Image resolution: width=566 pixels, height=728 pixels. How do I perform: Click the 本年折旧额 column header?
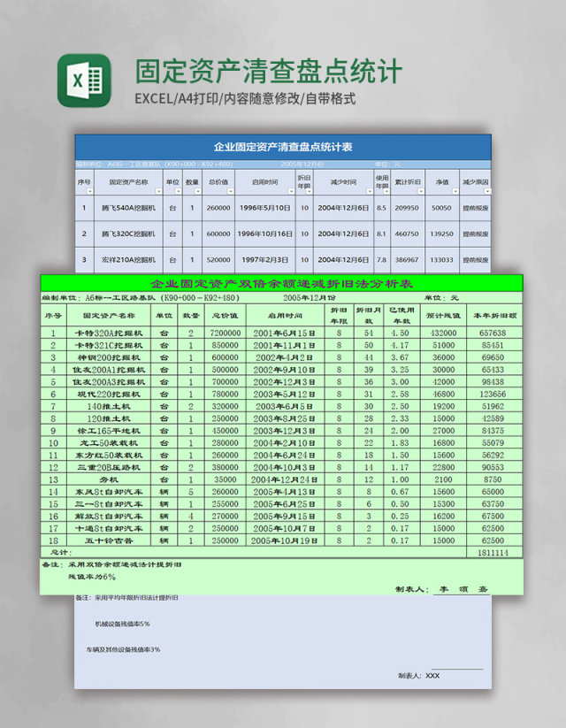click(x=494, y=315)
